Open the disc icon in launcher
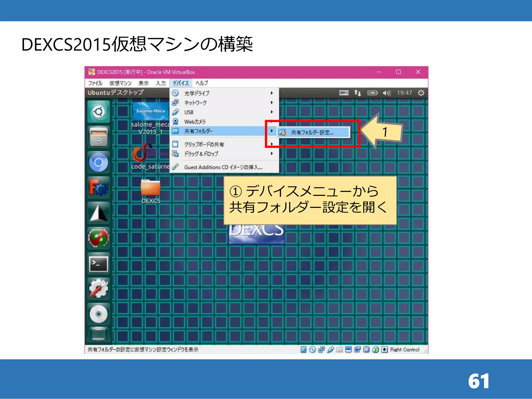This screenshot has height=399, width=532. click(98, 314)
